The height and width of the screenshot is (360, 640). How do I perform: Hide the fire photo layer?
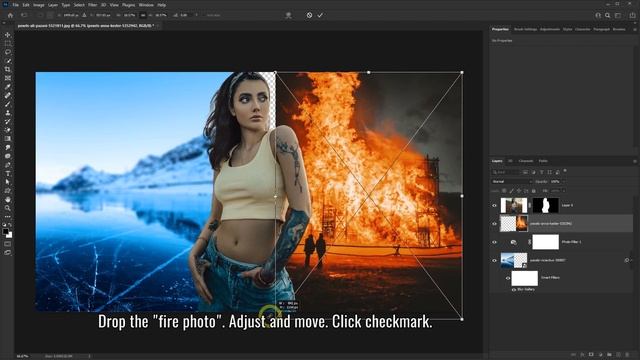point(494,224)
